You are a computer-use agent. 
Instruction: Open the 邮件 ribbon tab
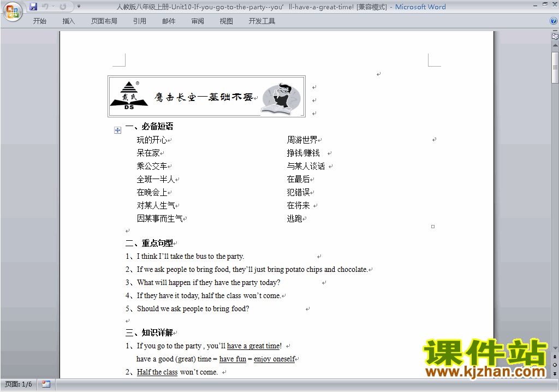(169, 21)
